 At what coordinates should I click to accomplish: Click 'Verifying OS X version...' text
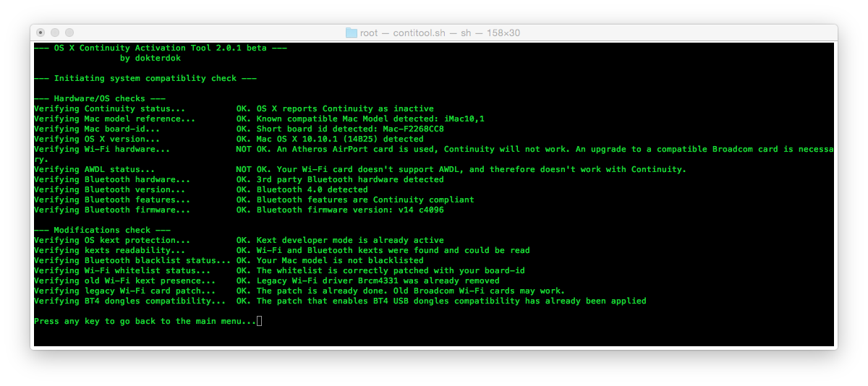click(x=97, y=139)
